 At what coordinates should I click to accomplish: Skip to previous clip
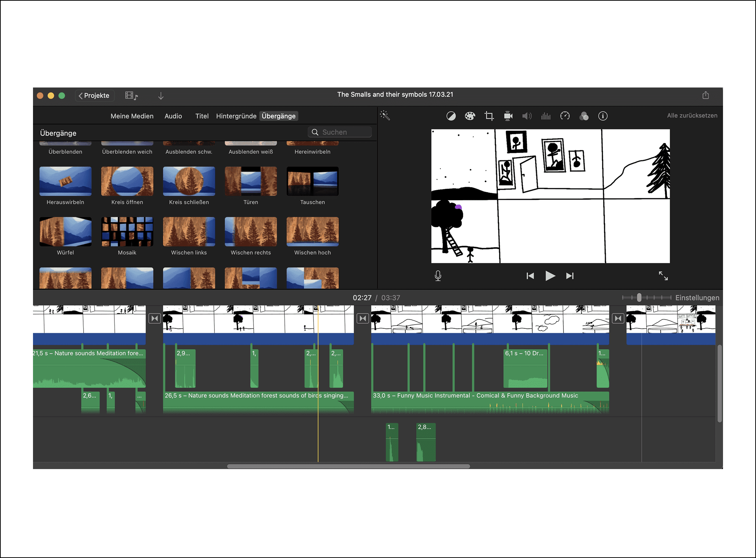click(530, 276)
